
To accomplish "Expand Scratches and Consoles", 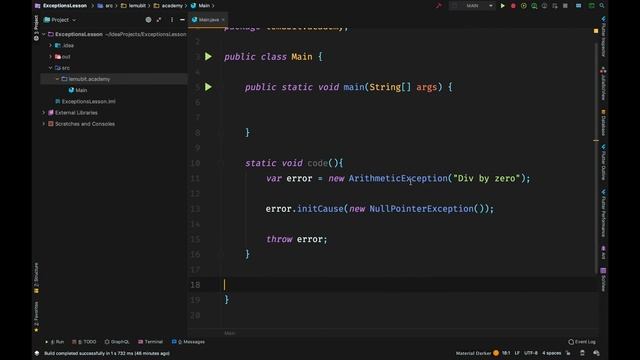I will (x=44, y=124).
